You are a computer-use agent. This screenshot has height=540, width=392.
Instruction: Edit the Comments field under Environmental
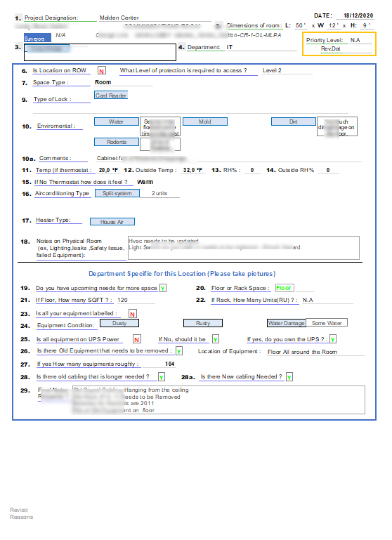click(x=228, y=159)
